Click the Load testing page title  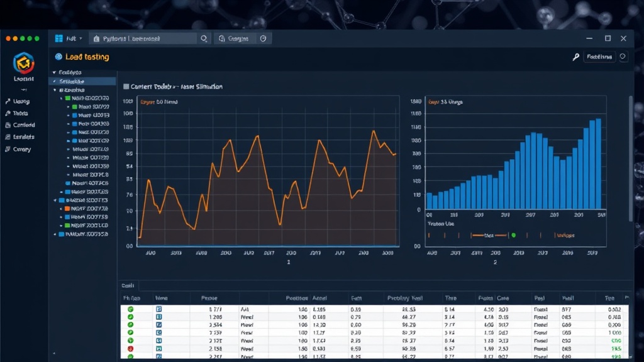tap(87, 57)
